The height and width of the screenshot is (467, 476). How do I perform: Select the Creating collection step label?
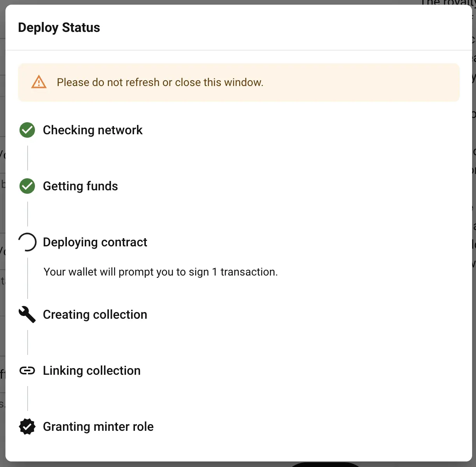pyautogui.click(x=95, y=314)
